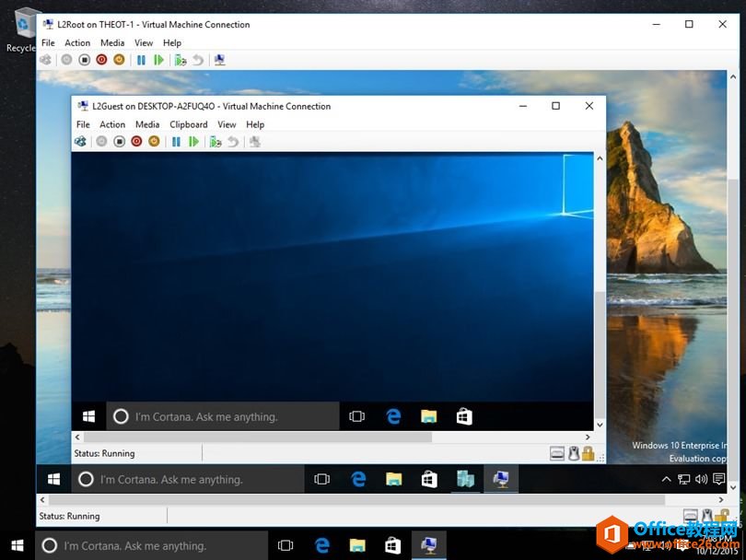Screen dimensions: 746x560
Task: Pause the L2Guest virtual machine
Action: click(x=176, y=141)
